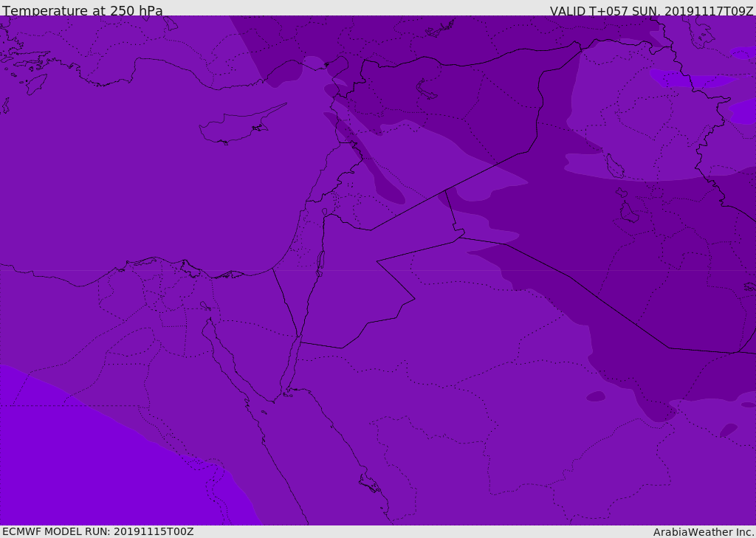Click the island of Rhodes near top-left

(36, 83)
